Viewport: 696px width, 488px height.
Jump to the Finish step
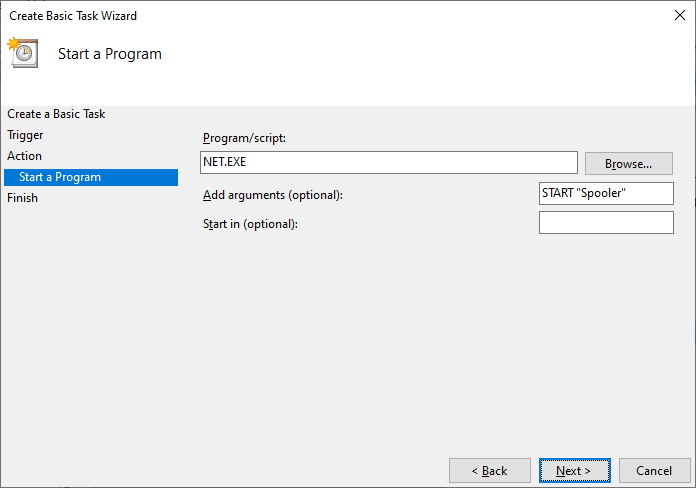click(22, 198)
